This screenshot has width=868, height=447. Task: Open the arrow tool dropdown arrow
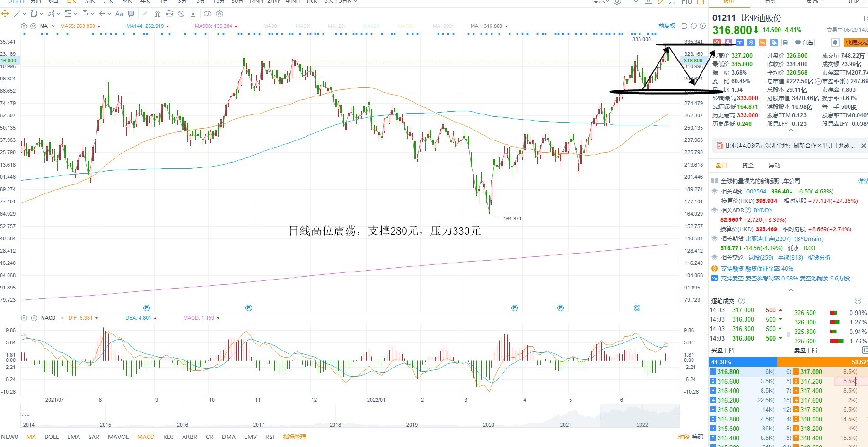pos(109,14)
